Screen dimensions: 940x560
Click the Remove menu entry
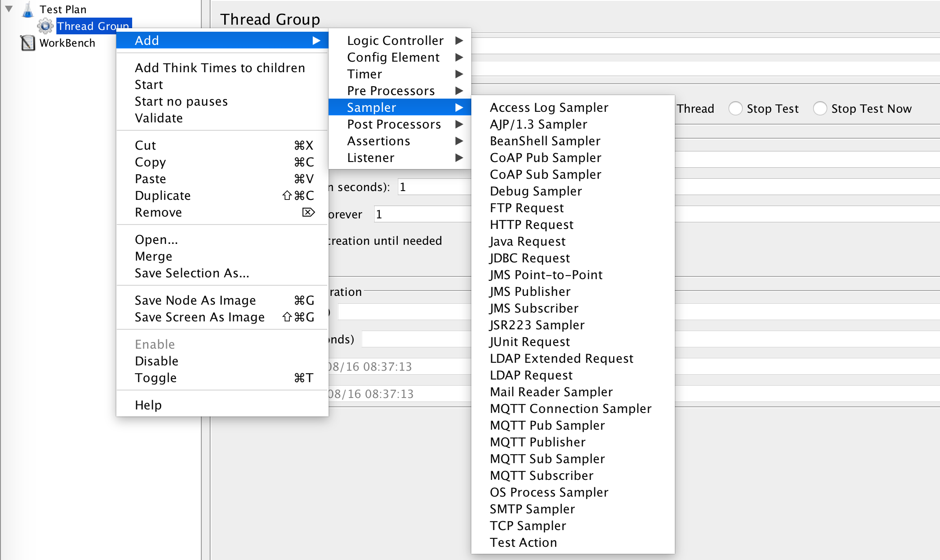pos(158,212)
